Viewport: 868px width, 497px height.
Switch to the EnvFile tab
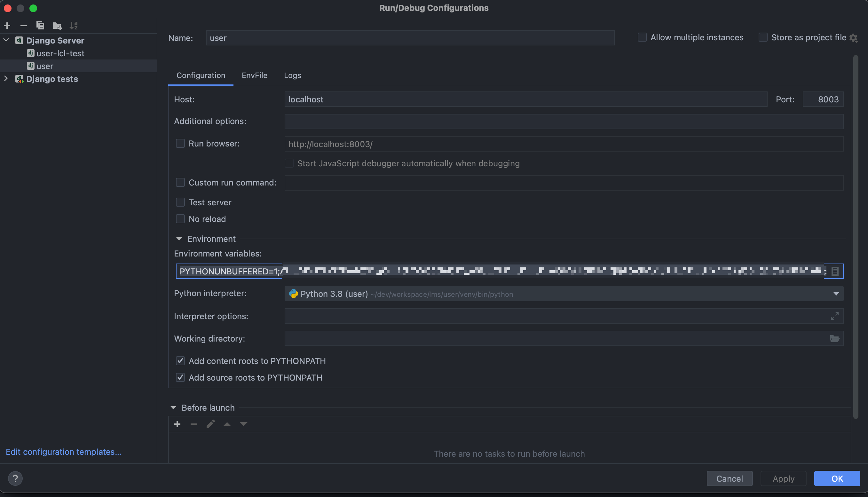pyautogui.click(x=254, y=75)
